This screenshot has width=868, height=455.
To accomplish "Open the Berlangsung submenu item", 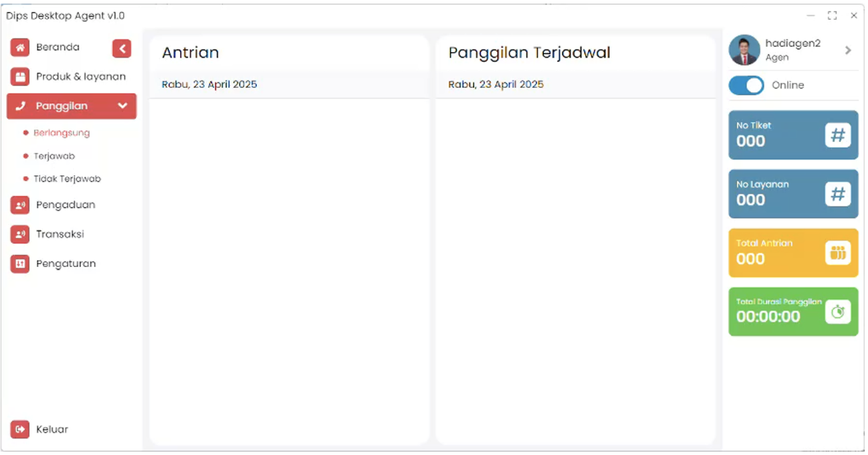I will tap(62, 133).
